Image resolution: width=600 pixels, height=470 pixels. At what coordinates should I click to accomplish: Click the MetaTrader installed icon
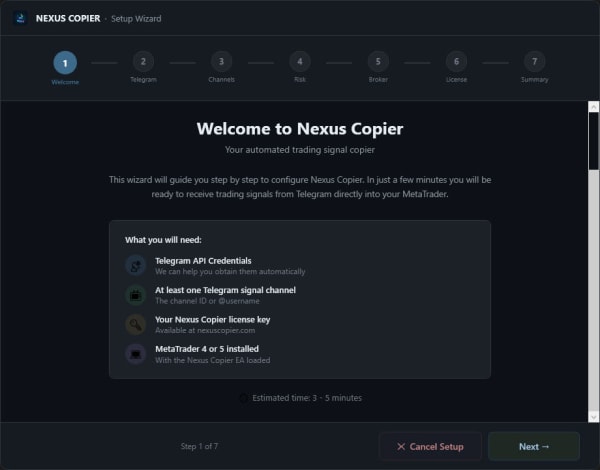pos(135,354)
